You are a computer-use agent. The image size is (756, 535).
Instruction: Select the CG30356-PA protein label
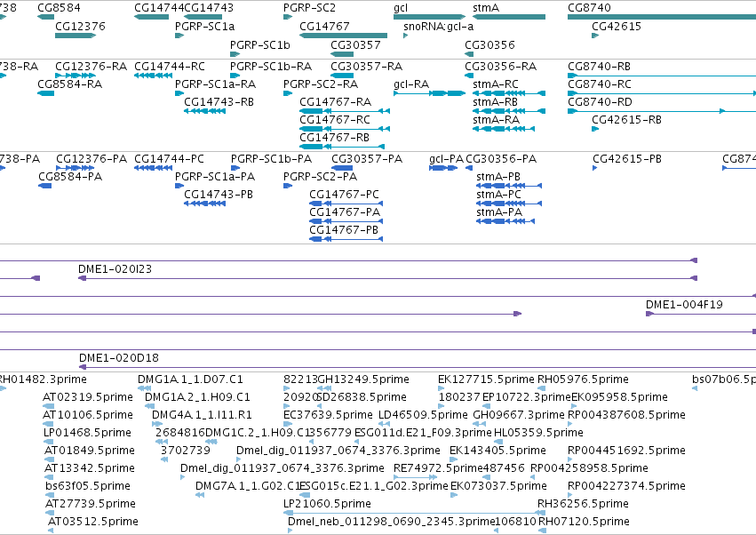[x=501, y=159]
